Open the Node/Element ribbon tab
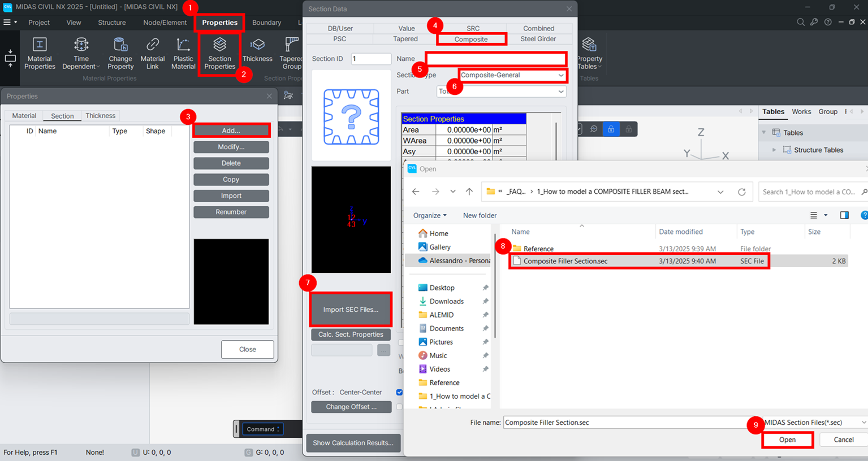868x461 pixels. tap(165, 23)
